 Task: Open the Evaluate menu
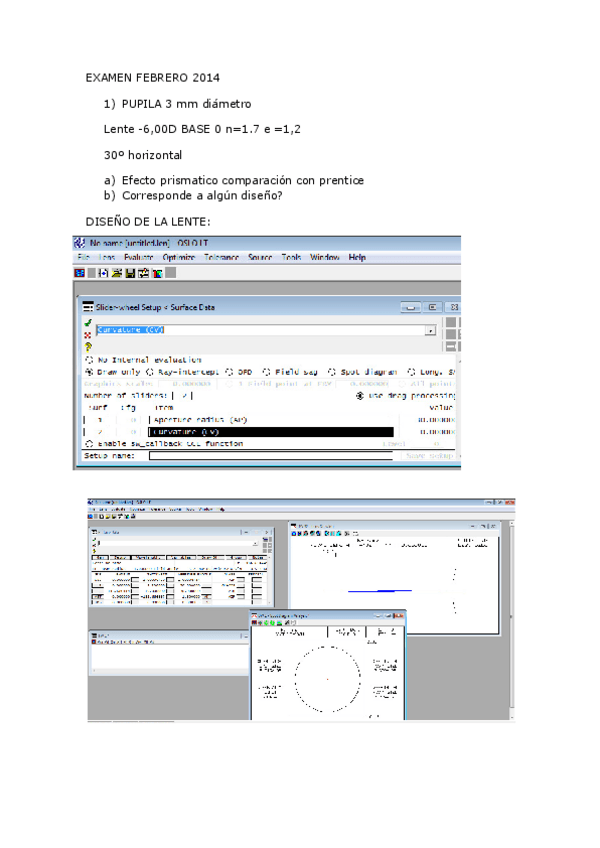coord(139,257)
